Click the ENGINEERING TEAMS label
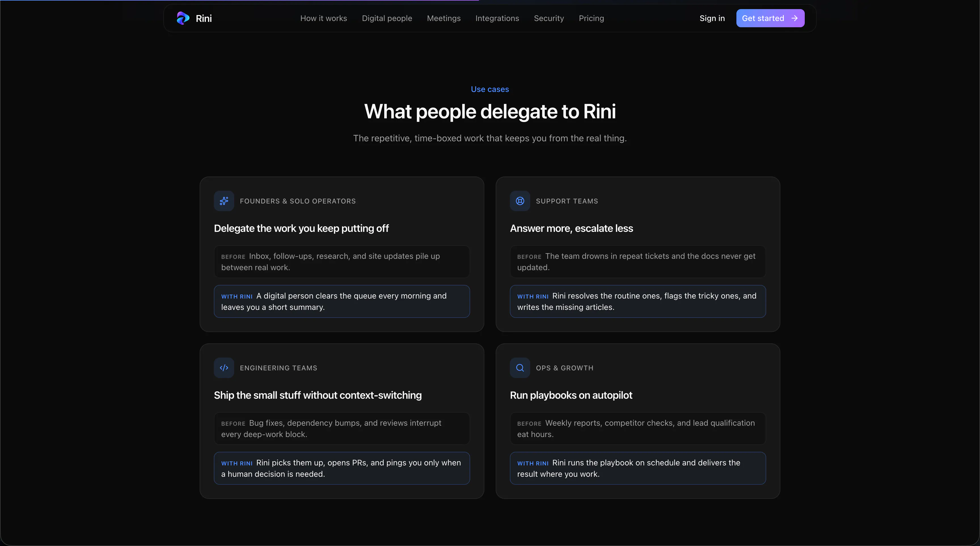 278,368
